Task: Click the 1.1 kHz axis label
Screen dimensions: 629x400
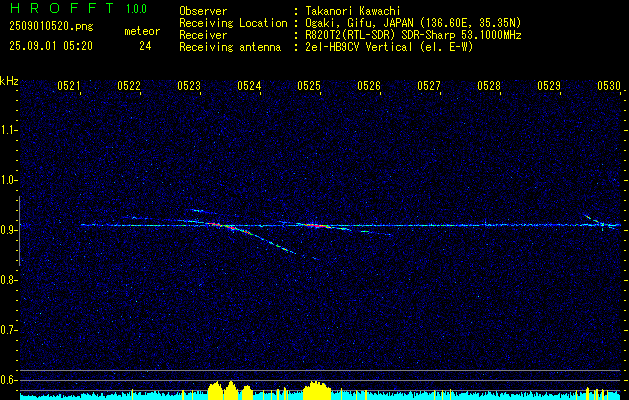Action: pyautogui.click(x=8, y=130)
